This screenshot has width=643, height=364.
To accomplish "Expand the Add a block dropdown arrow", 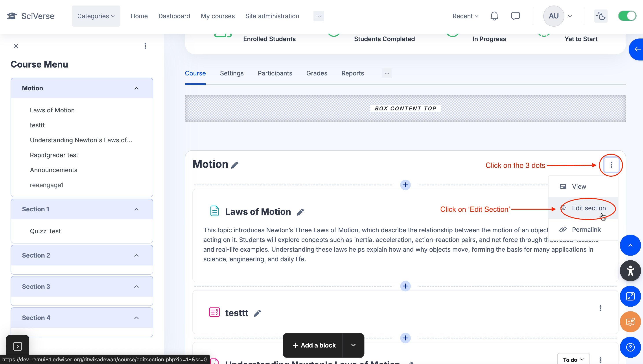I will pyautogui.click(x=353, y=345).
